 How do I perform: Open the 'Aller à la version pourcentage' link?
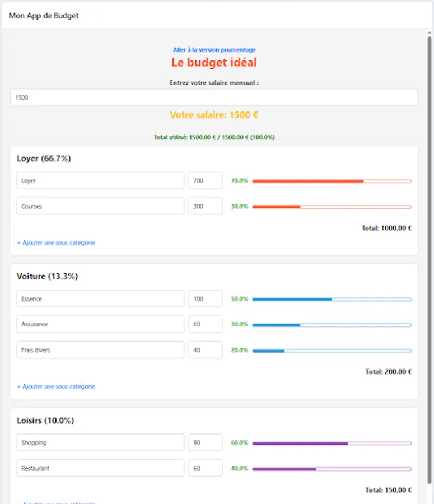coord(214,50)
